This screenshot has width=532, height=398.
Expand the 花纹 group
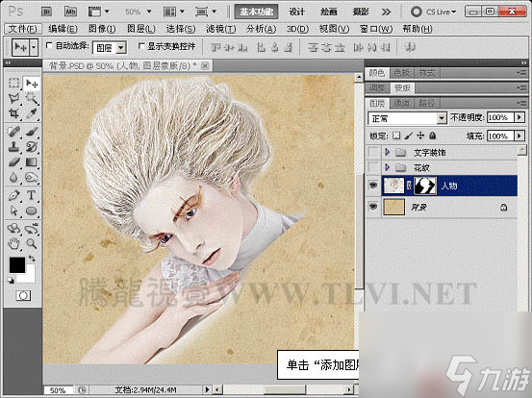pyautogui.click(x=387, y=167)
